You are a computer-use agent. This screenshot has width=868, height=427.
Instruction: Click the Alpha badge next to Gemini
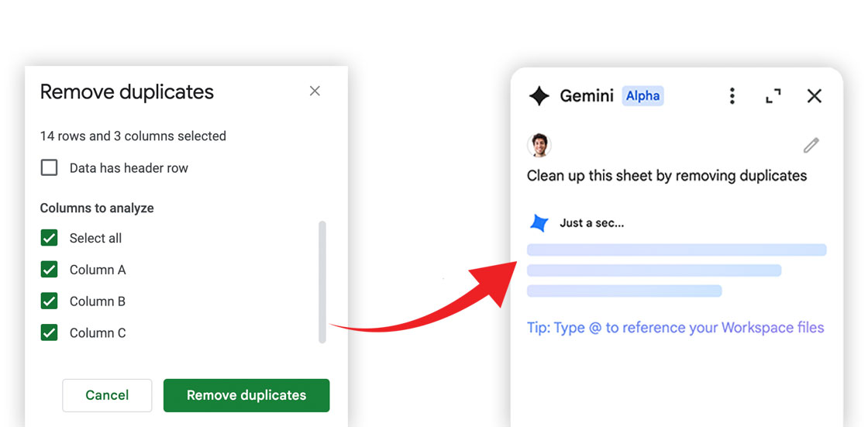coord(642,96)
